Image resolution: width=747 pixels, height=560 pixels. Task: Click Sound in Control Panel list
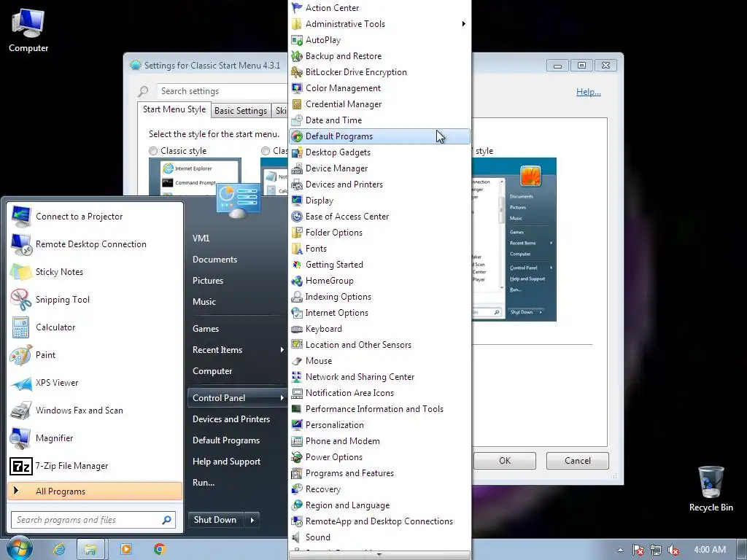point(379,537)
